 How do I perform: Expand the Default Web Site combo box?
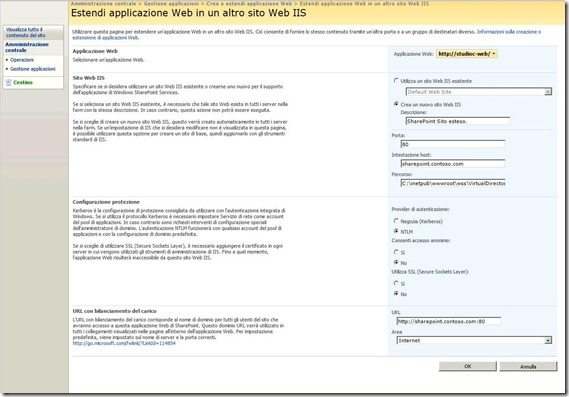click(x=548, y=92)
